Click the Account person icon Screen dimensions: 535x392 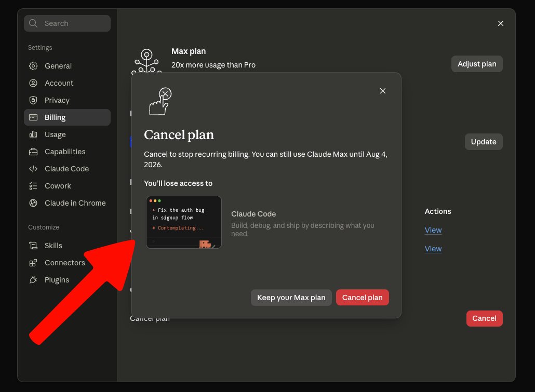pos(33,83)
